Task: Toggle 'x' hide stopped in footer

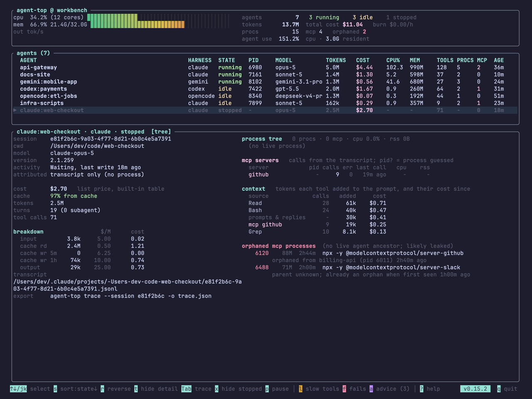Action: click(x=238, y=389)
